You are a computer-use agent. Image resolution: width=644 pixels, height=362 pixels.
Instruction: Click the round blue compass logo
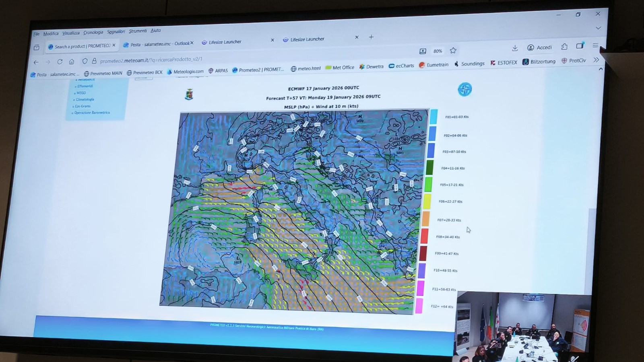pos(464,89)
